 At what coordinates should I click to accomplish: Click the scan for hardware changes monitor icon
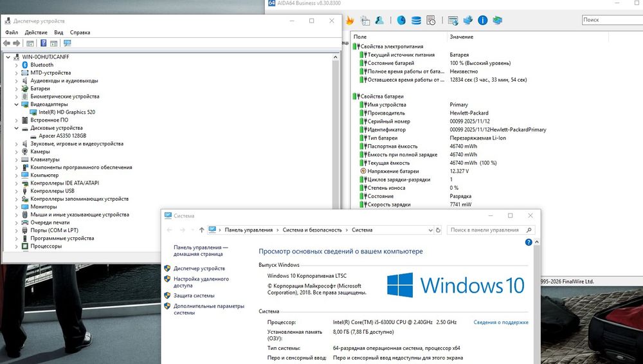[68, 43]
